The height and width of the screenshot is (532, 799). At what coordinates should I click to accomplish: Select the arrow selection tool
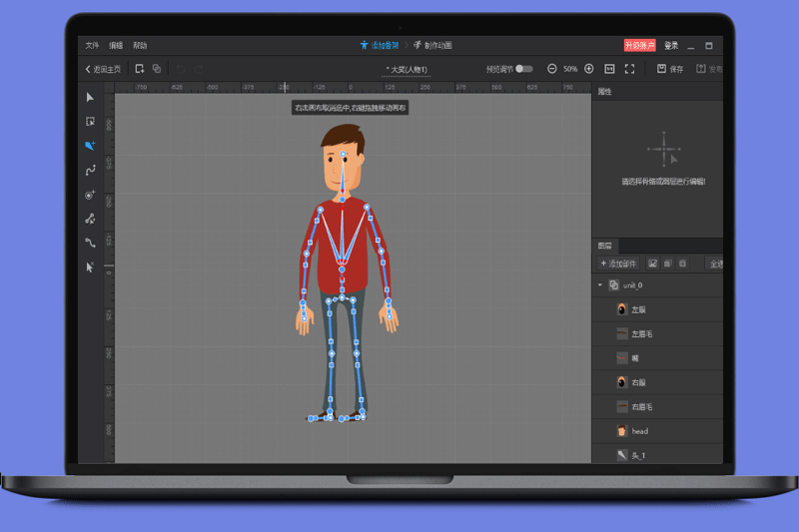[x=90, y=97]
